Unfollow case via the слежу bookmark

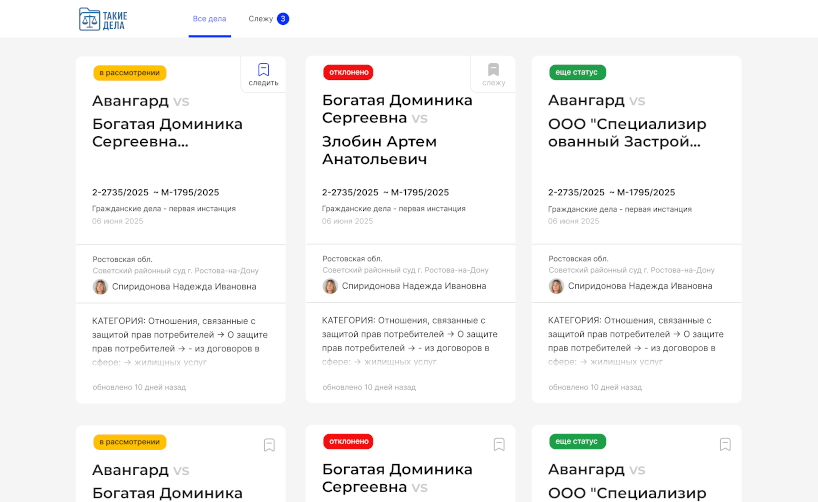[493, 74]
